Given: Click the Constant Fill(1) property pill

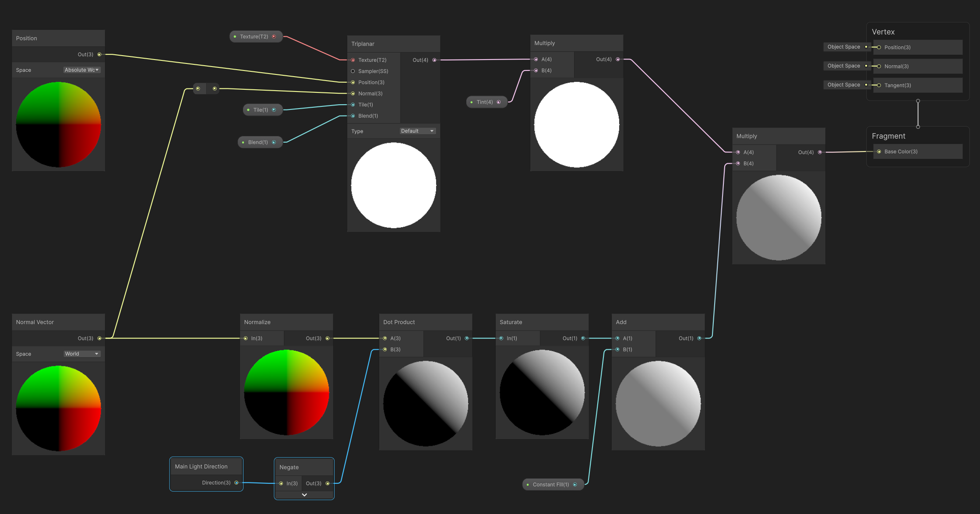Looking at the screenshot, I should [553, 484].
